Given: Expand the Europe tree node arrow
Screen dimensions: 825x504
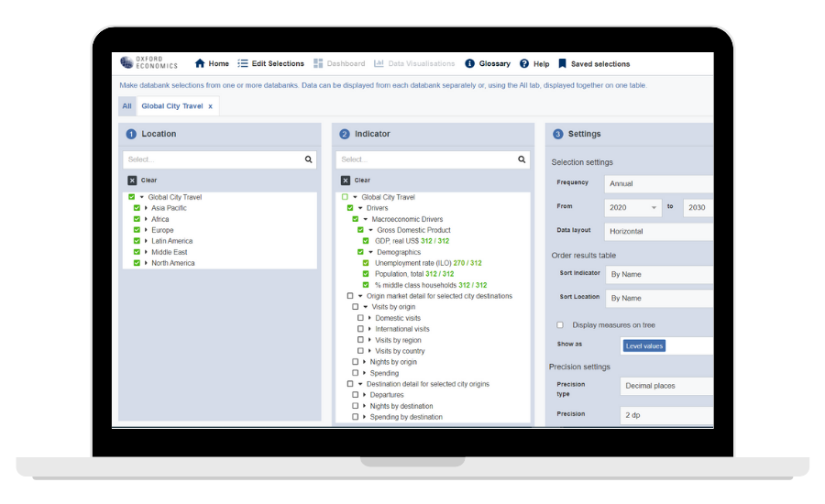Looking at the screenshot, I should pyautogui.click(x=147, y=230).
